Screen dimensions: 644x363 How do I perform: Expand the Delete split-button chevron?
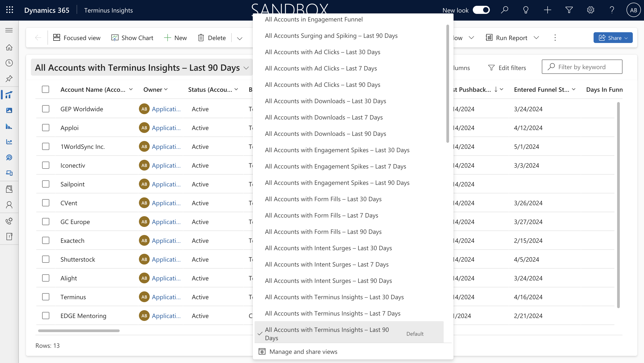coord(240,38)
